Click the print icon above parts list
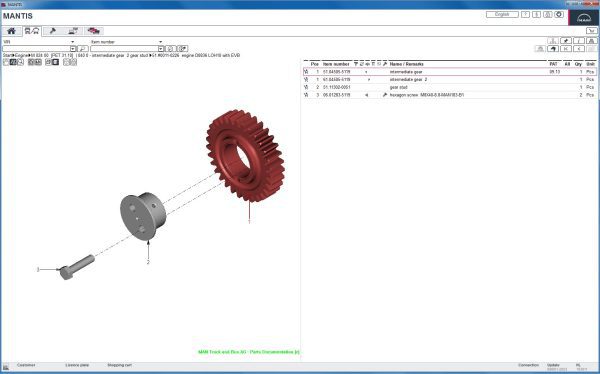The height and width of the screenshot is (374, 600). click(592, 41)
